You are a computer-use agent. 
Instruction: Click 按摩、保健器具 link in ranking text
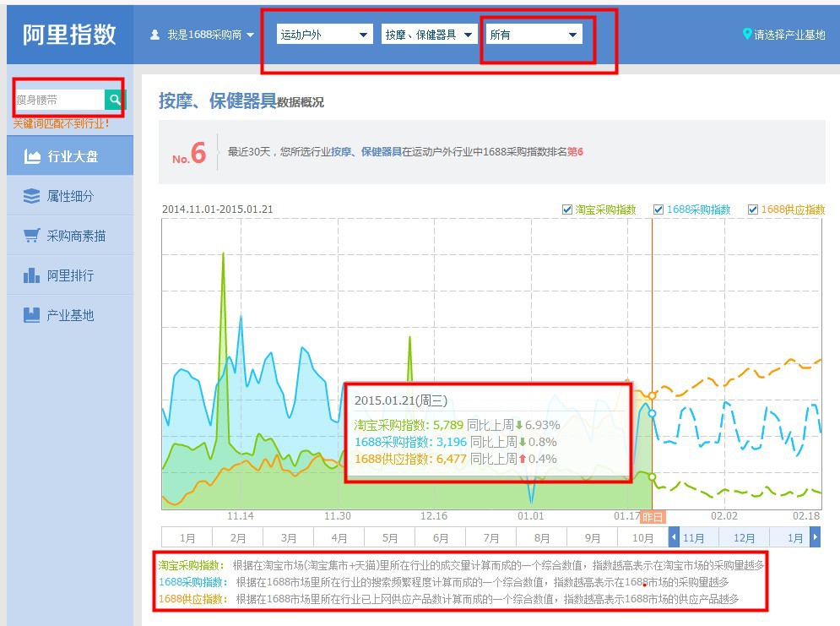point(366,152)
